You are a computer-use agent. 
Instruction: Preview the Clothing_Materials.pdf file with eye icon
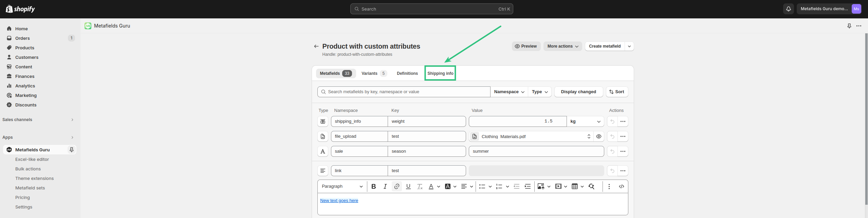598,136
